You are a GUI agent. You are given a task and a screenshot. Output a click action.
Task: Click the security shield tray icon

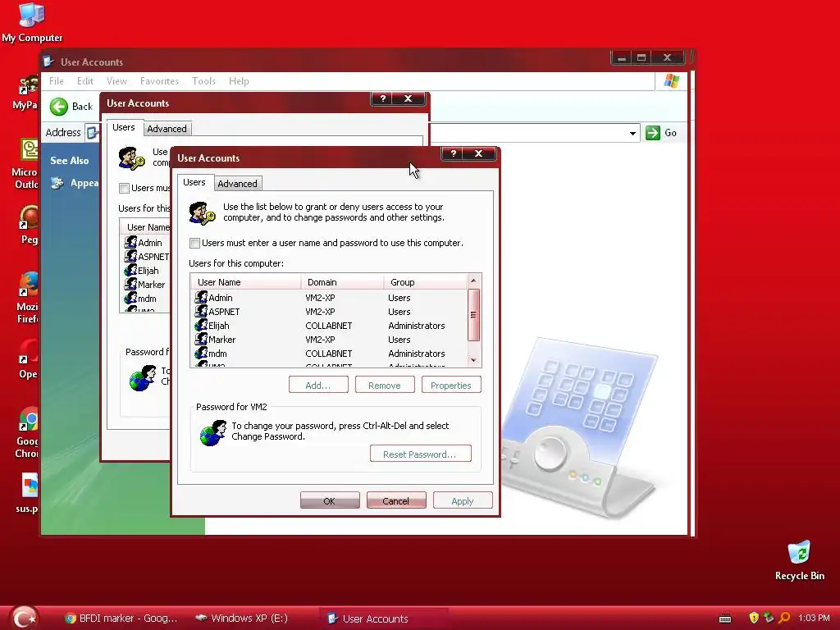pyautogui.click(x=753, y=618)
